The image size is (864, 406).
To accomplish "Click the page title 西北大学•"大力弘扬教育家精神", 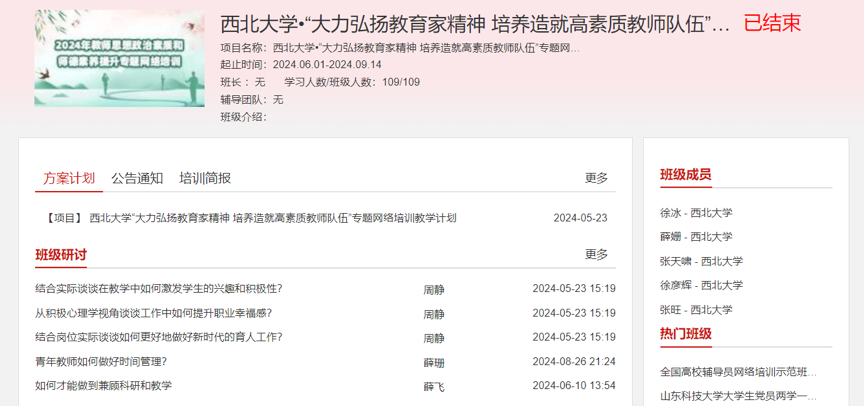I will (x=475, y=24).
